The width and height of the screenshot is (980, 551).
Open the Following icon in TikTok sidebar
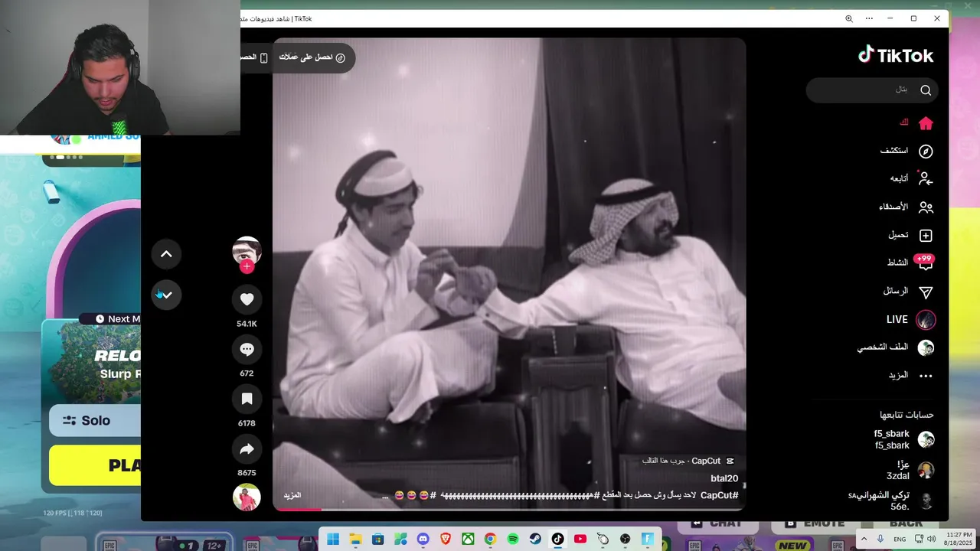[x=926, y=178]
